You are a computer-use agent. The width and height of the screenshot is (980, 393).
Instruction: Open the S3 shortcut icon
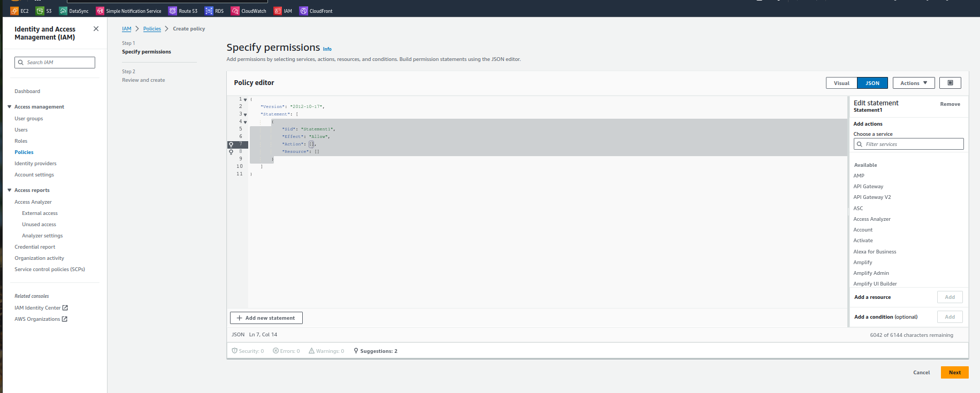pyautogui.click(x=40, y=11)
